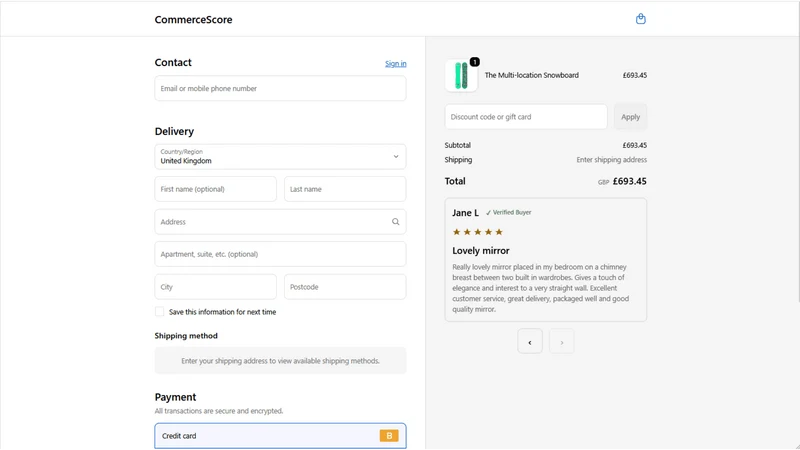This screenshot has height=450, width=800.
Task: Click into the Address field
Action: click(x=280, y=222)
